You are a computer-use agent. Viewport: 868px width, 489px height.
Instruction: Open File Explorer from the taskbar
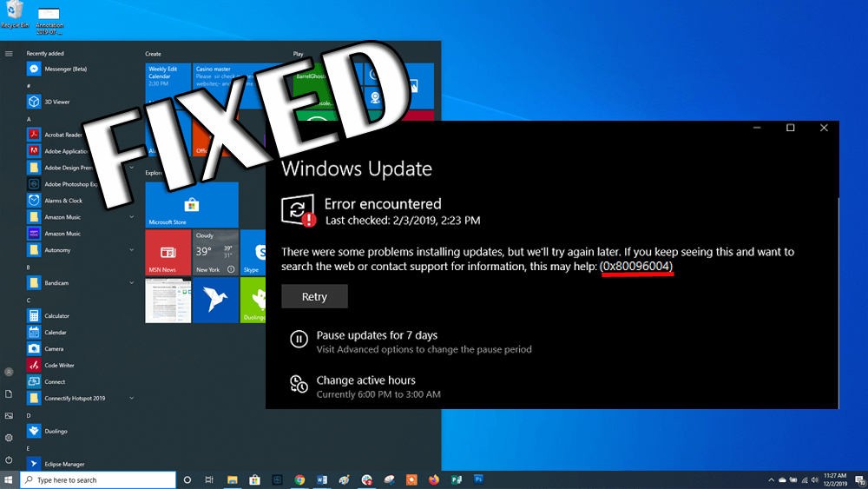point(233,480)
